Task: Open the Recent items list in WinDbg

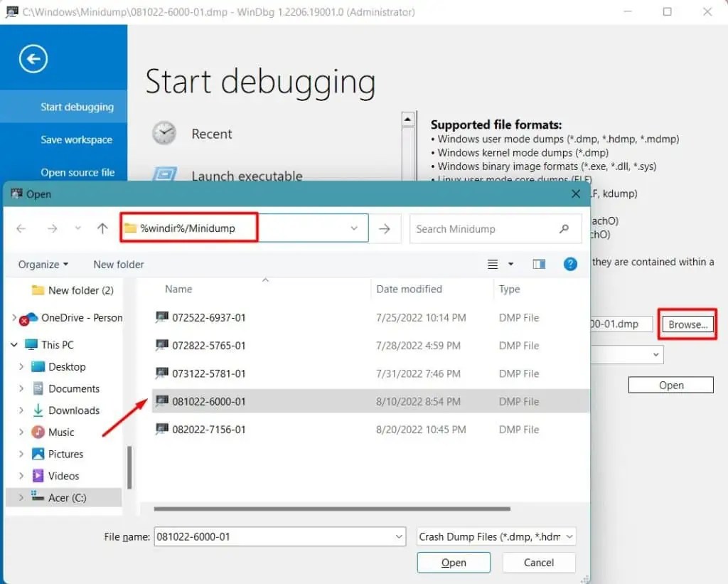Action: click(x=210, y=134)
